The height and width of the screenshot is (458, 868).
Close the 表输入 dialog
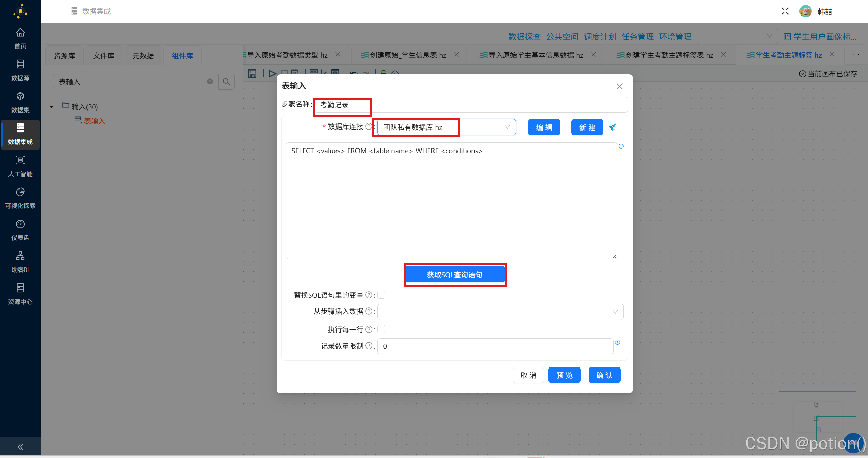point(619,86)
